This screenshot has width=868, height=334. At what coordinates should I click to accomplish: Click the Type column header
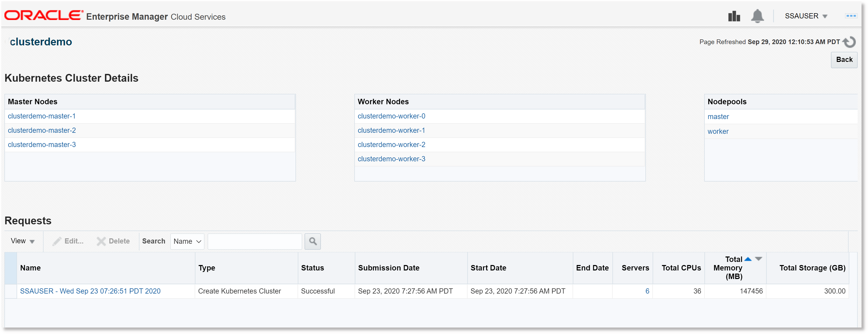coord(246,268)
